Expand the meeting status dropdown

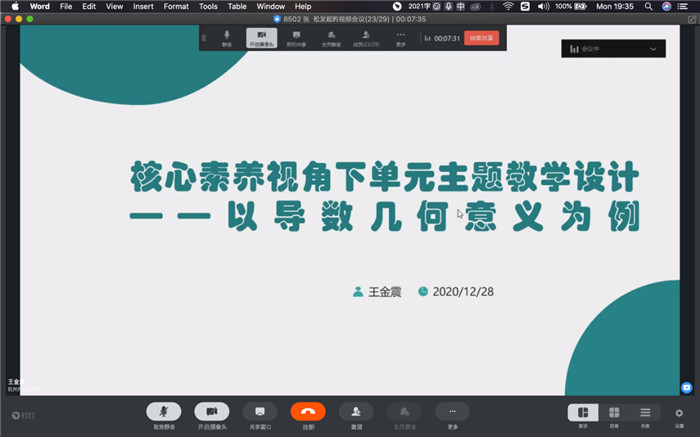coord(653,48)
